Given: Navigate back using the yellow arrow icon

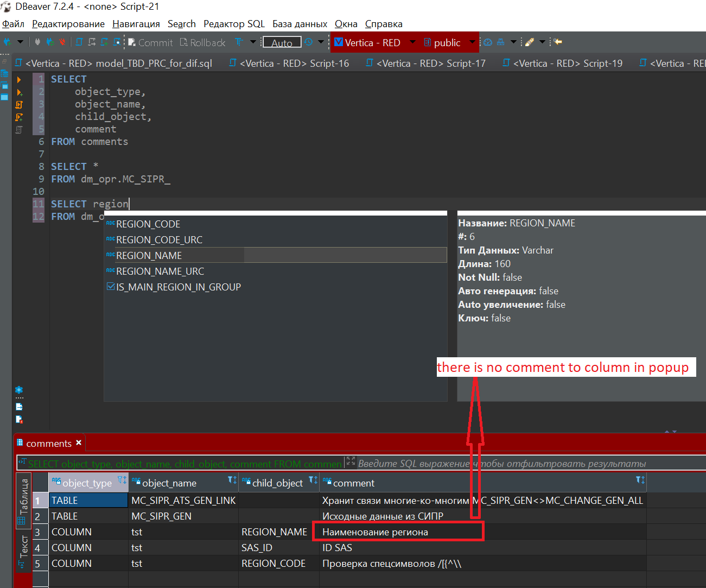Looking at the screenshot, I should [557, 42].
